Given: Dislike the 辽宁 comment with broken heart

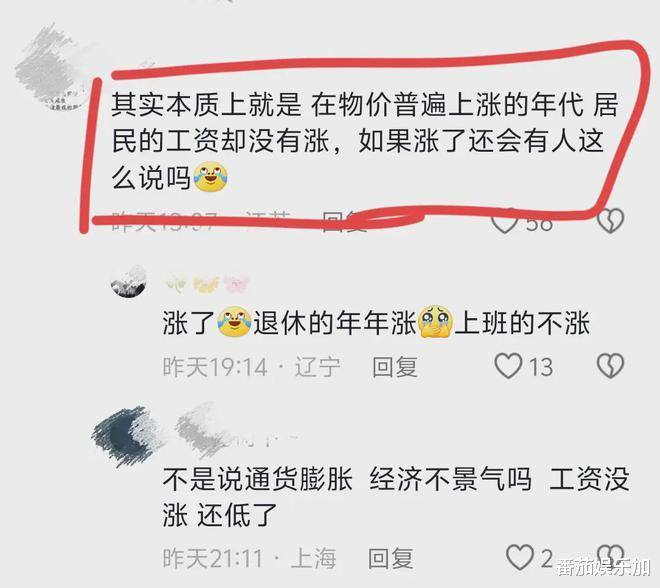Looking at the screenshot, I should (610, 365).
